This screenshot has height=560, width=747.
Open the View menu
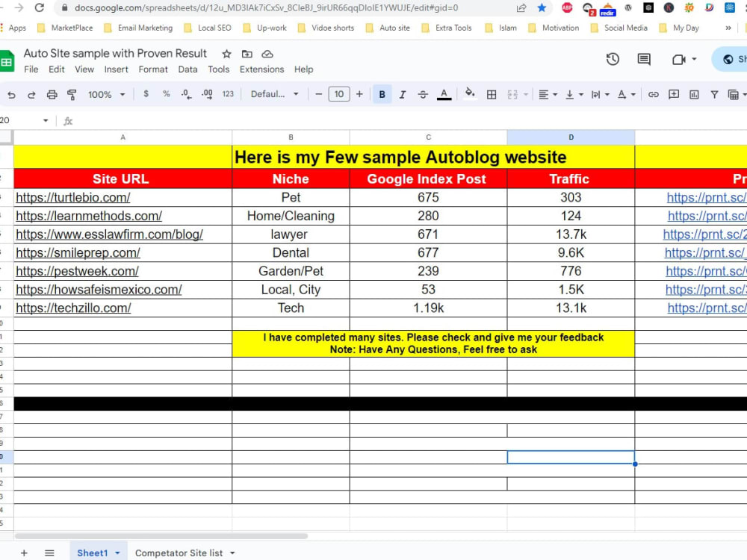coord(84,69)
